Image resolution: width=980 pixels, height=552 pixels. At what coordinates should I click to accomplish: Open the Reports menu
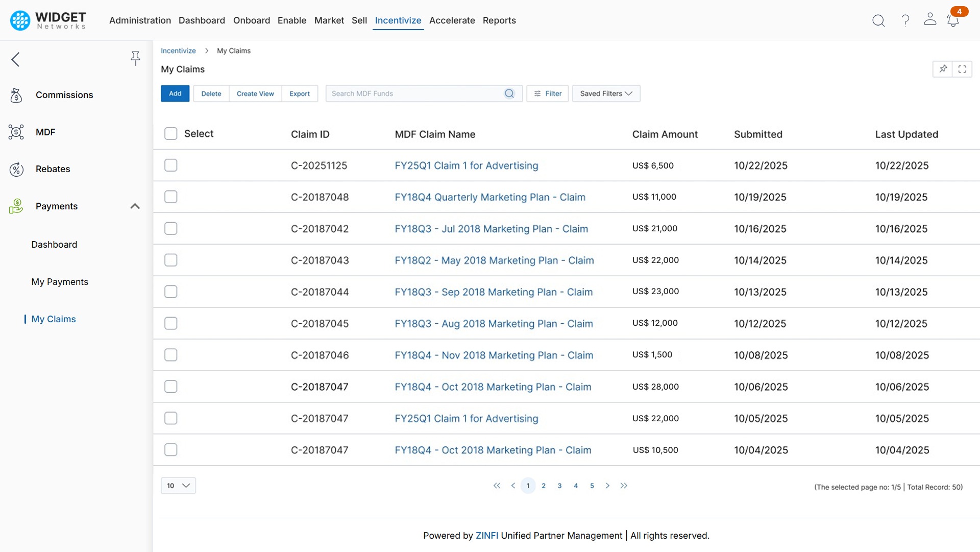[x=499, y=20]
